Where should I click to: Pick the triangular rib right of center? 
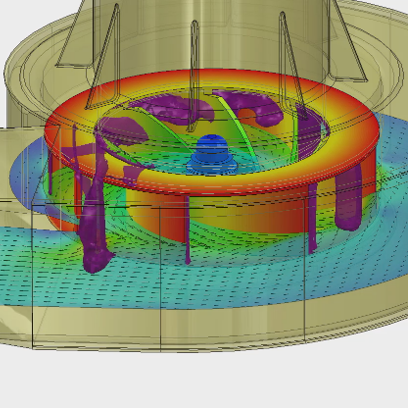[x=292, y=67]
